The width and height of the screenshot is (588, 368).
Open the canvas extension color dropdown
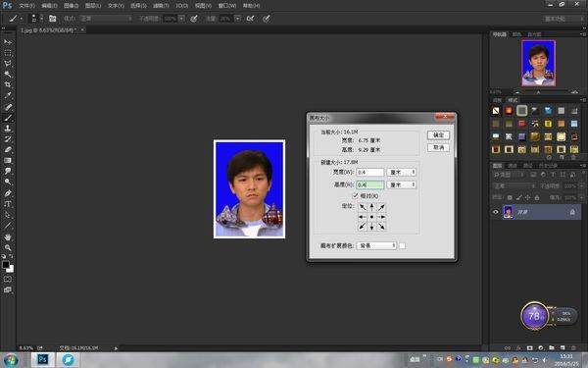(x=376, y=245)
